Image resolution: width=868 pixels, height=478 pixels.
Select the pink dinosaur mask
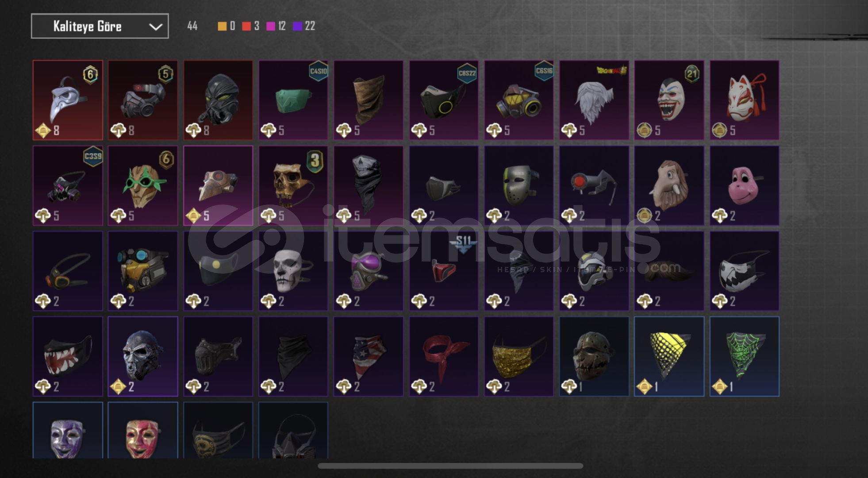pyautogui.click(x=745, y=185)
